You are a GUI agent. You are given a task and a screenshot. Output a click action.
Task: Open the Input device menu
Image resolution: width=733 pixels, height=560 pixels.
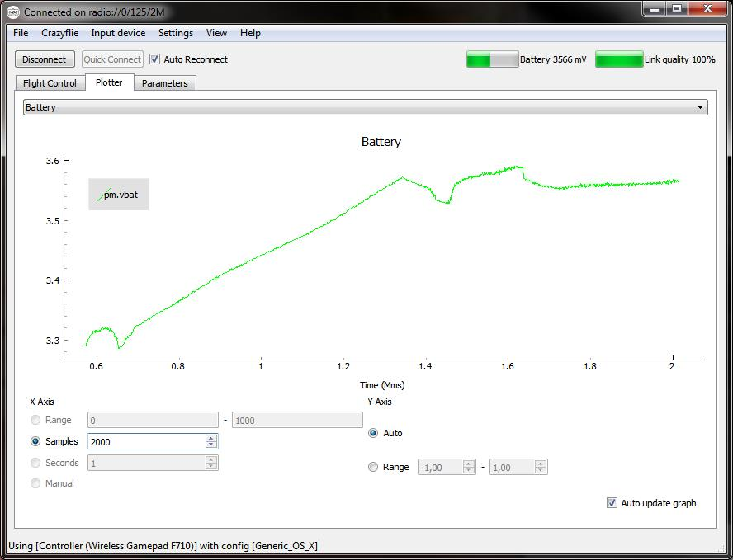tap(118, 33)
